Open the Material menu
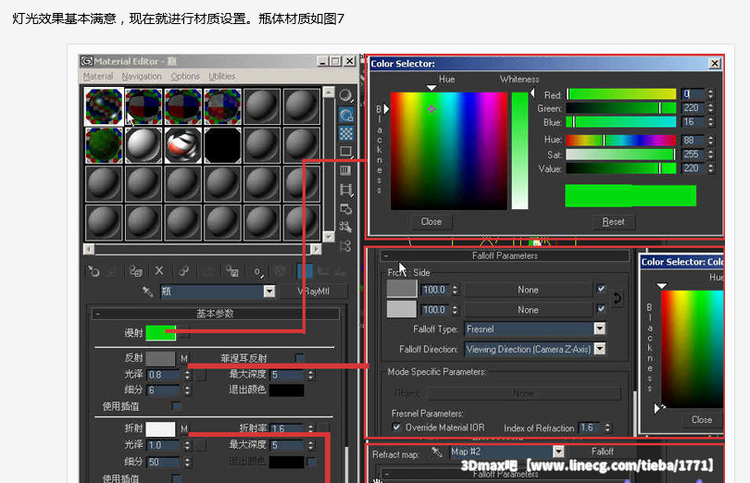Image resolution: width=750 pixels, height=483 pixels. point(98,76)
